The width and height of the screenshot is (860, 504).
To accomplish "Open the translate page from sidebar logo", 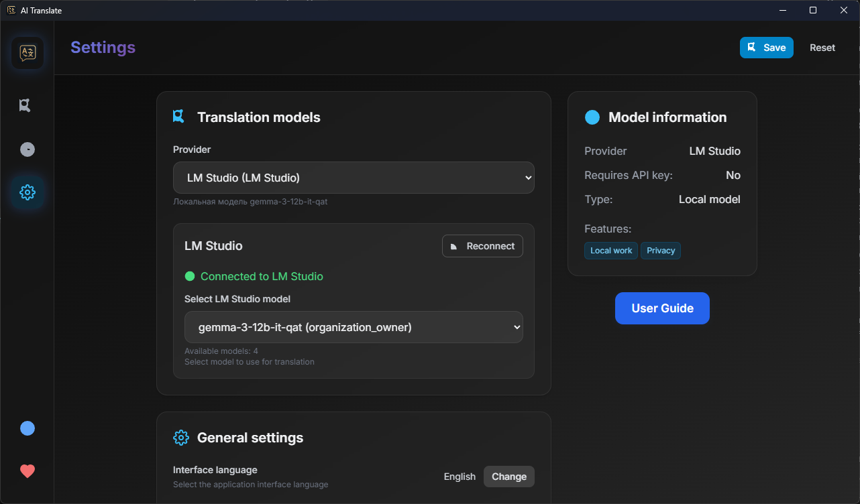I will 28,53.
